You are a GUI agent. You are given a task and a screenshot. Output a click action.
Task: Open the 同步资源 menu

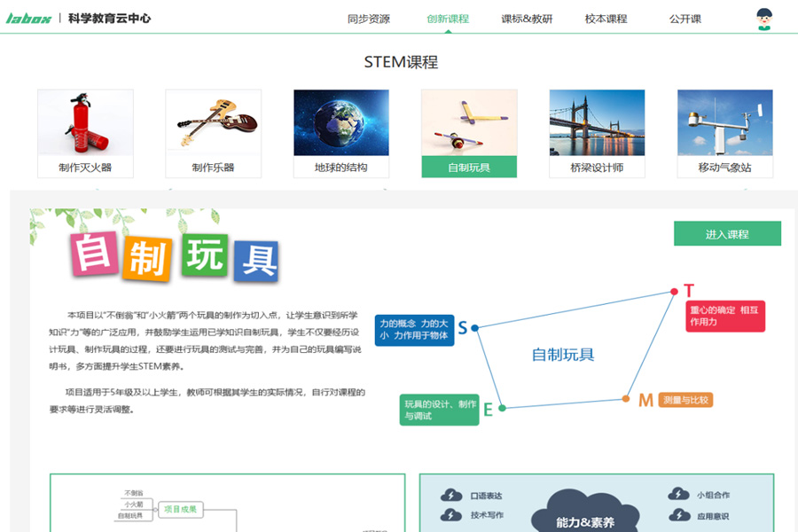369,19
